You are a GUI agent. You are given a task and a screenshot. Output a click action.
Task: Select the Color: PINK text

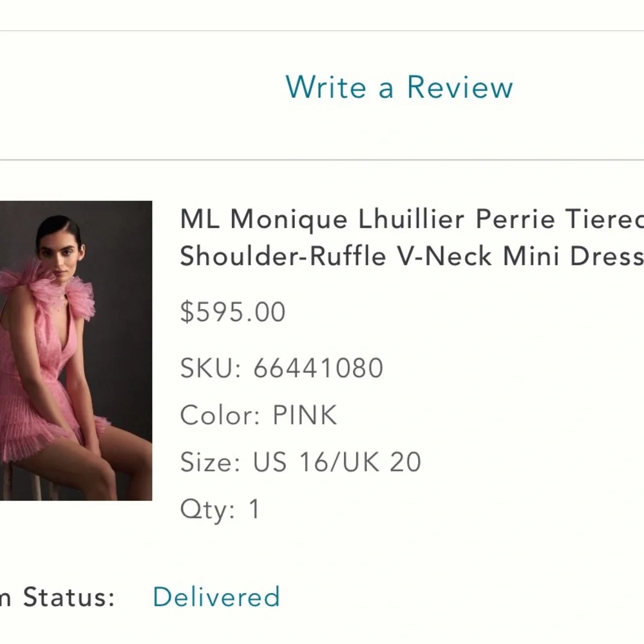258,415
